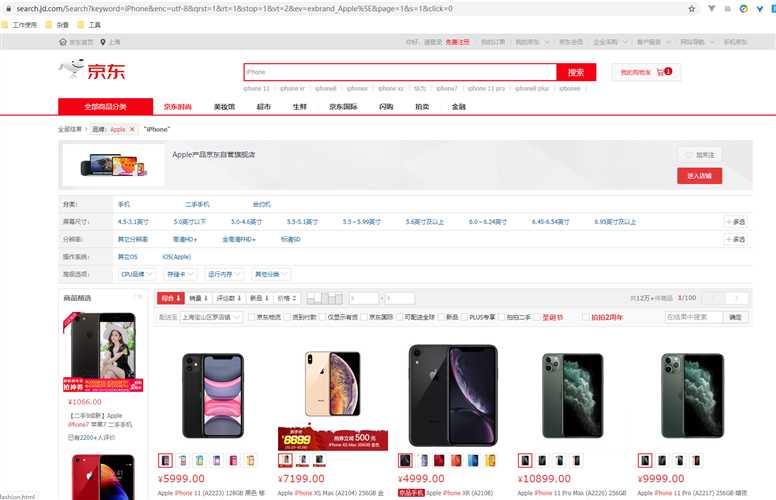Image resolution: width=776 pixels, height=500 pixels.
Task: Select second thumbnail under ¥9999 iPhone 11 Pro
Action: tap(662, 460)
